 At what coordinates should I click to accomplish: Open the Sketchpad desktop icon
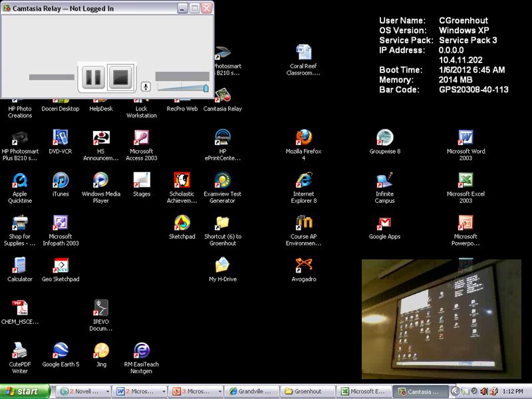182,227
